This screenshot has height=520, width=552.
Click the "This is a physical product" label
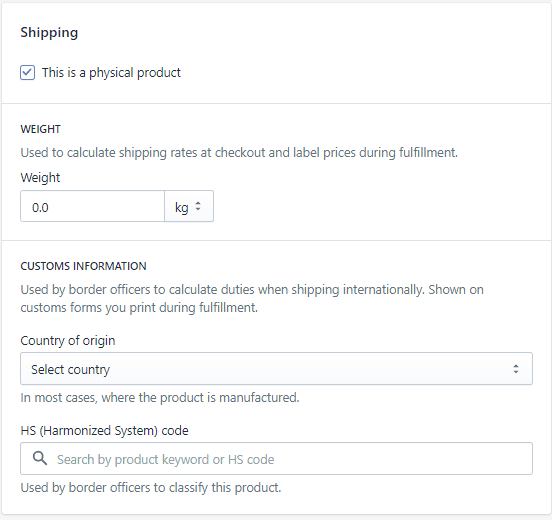111,73
